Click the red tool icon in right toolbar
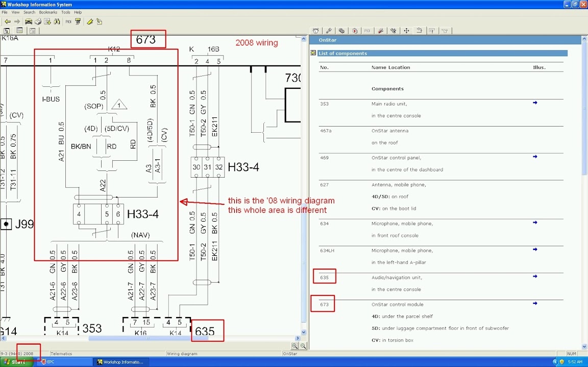The image size is (588, 367). (380, 31)
